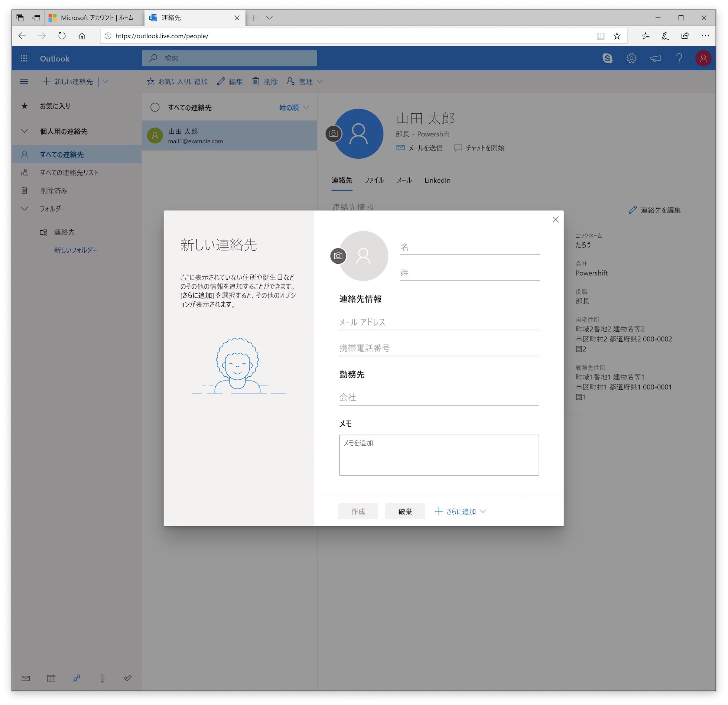Click the 新しいフォルダー link
728x705 pixels.
click(x=75, y=250)
